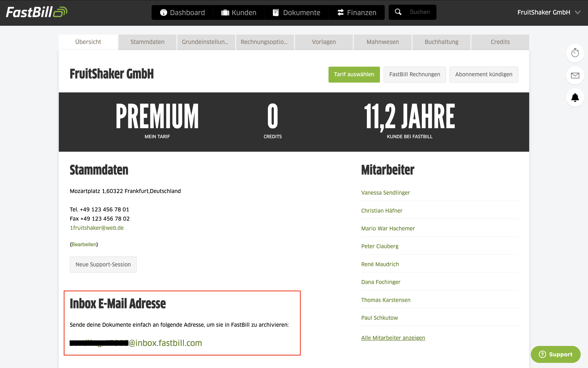
Task: Open employee Christian Häfner
Action: coord(382,211)
